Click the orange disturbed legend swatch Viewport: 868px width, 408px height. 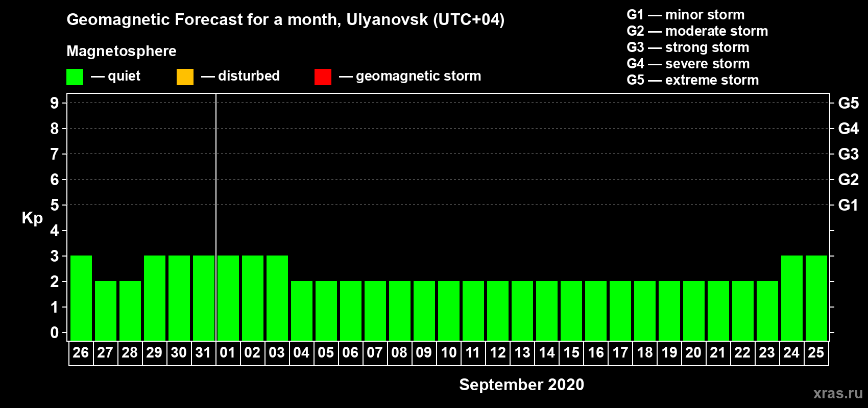(x=185, y=77)
